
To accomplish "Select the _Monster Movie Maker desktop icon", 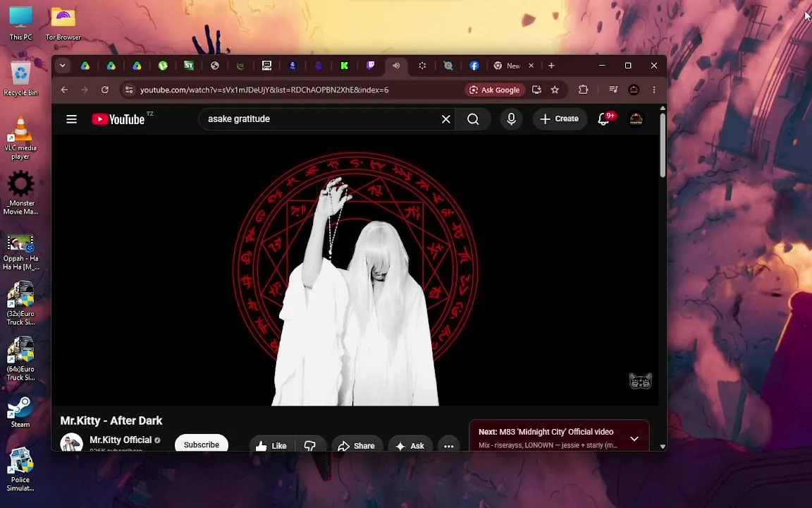I will pos(20,193).
